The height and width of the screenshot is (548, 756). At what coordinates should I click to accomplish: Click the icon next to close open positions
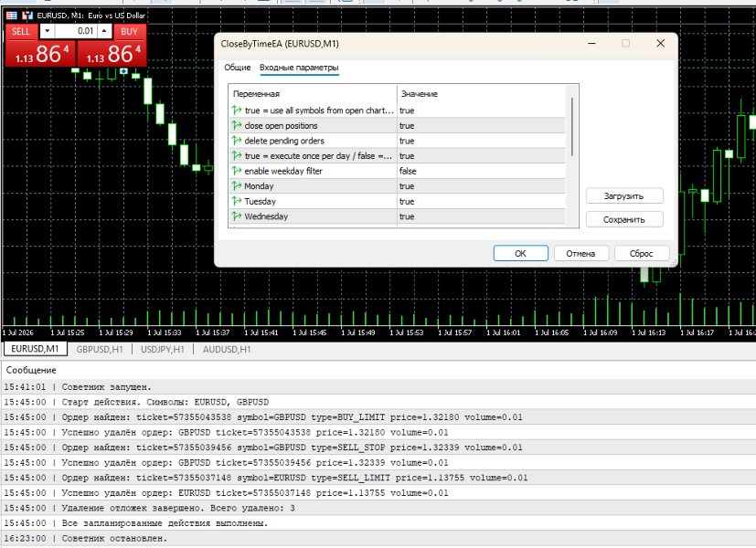pos(236,126)
